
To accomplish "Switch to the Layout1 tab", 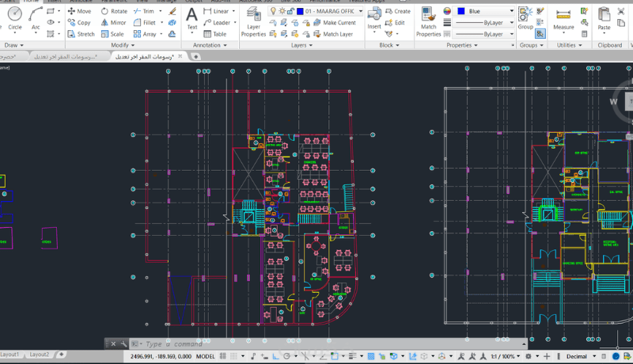I will 9,355.
